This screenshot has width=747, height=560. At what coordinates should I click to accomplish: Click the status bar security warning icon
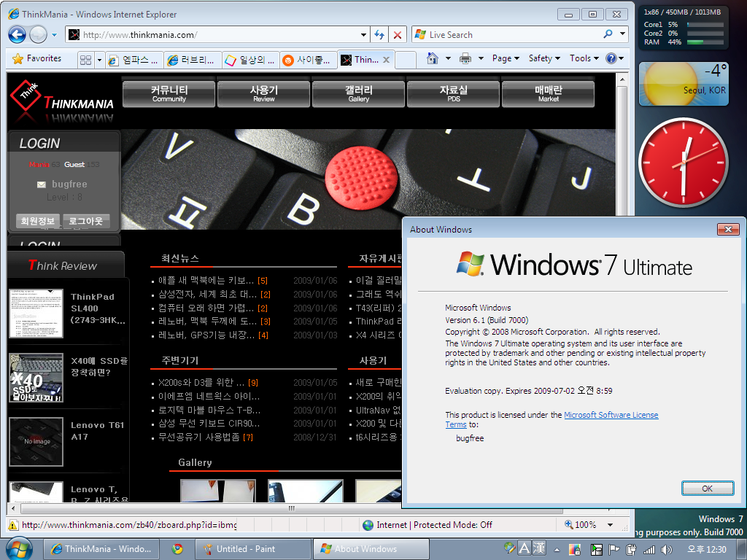click(13, 525)
